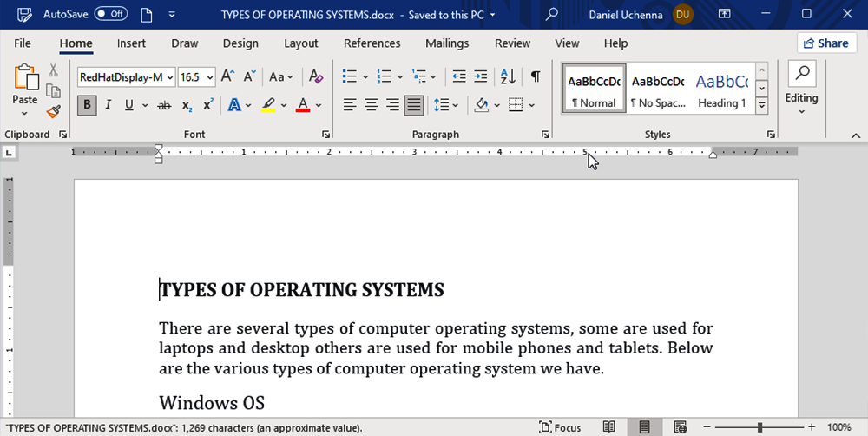The image size is (868, 436).
Task: Click the Cut scissors icon
Action: point(53,69)
